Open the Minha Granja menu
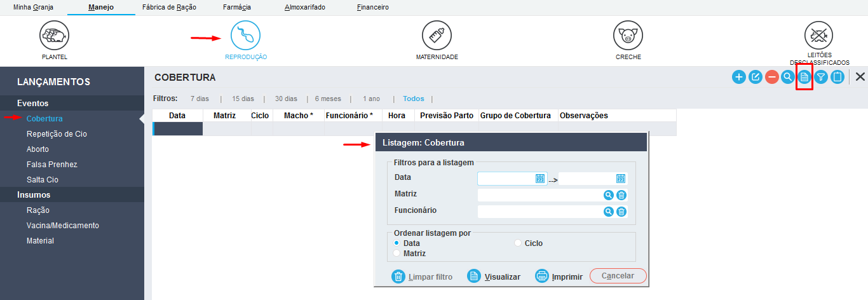 pos(34,8)
